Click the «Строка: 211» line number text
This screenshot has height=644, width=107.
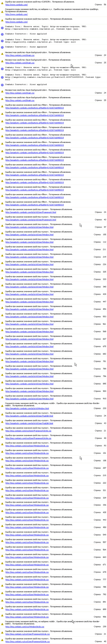pos(100,249)
